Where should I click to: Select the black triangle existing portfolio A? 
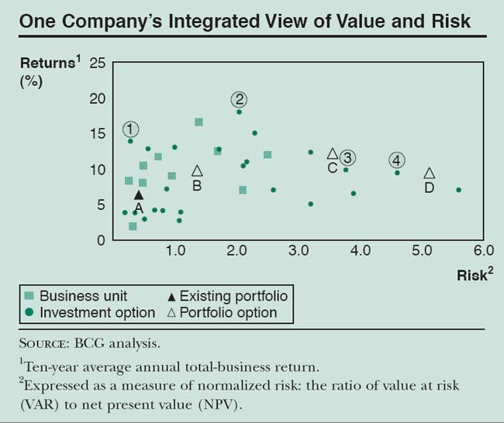pos(139,195)
